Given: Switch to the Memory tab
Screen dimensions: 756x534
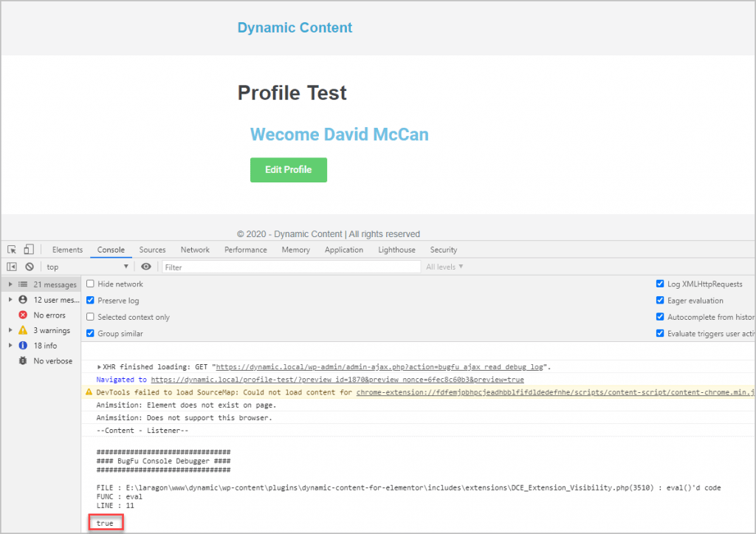Looking at the screenshot, I should [295, 250].
